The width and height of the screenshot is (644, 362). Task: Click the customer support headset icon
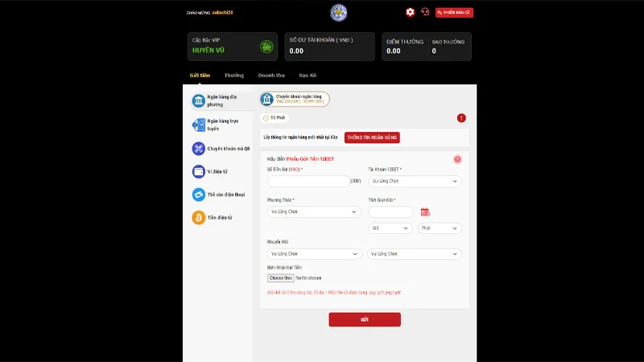click(x=425, y=12)
